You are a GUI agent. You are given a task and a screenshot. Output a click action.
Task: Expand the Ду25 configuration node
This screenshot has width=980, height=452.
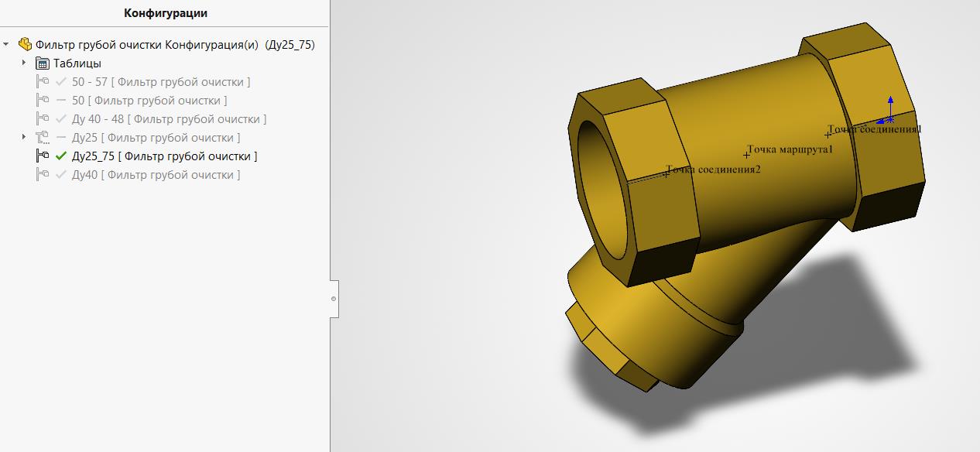(24, 137)
